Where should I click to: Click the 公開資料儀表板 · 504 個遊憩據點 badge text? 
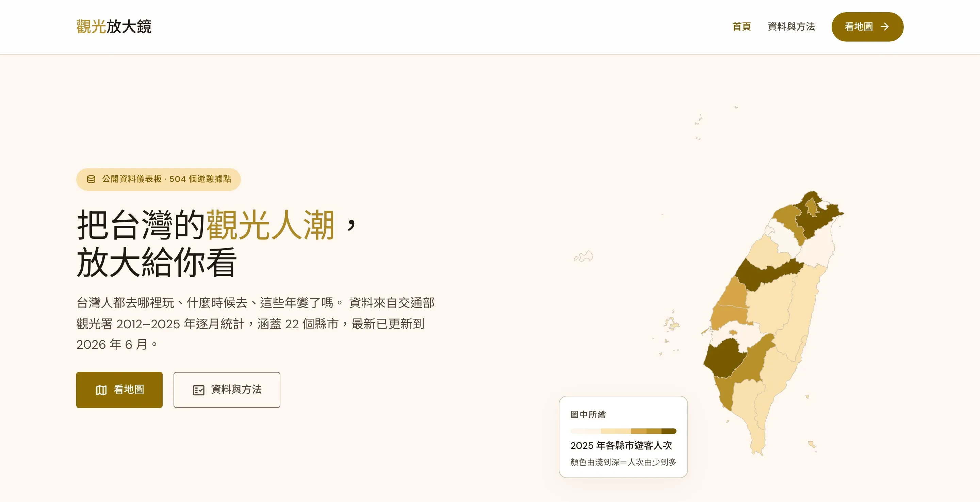(x=166, y=179)
